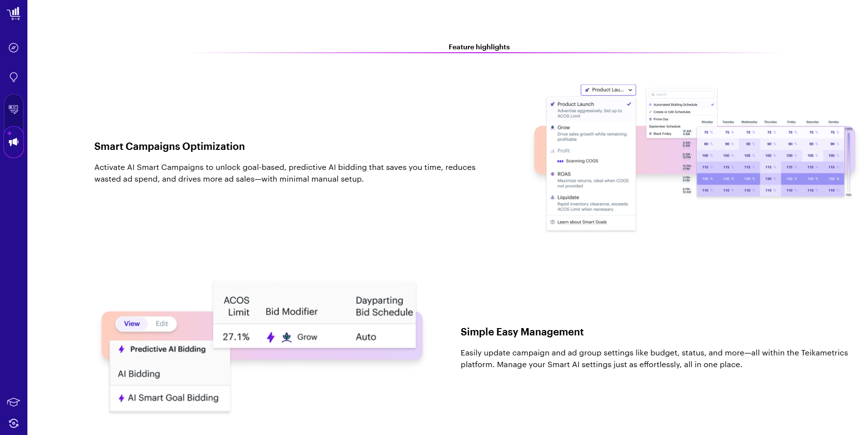Open Learn about Smart Goals link
868x435 pixels.
tap(582, 222)
